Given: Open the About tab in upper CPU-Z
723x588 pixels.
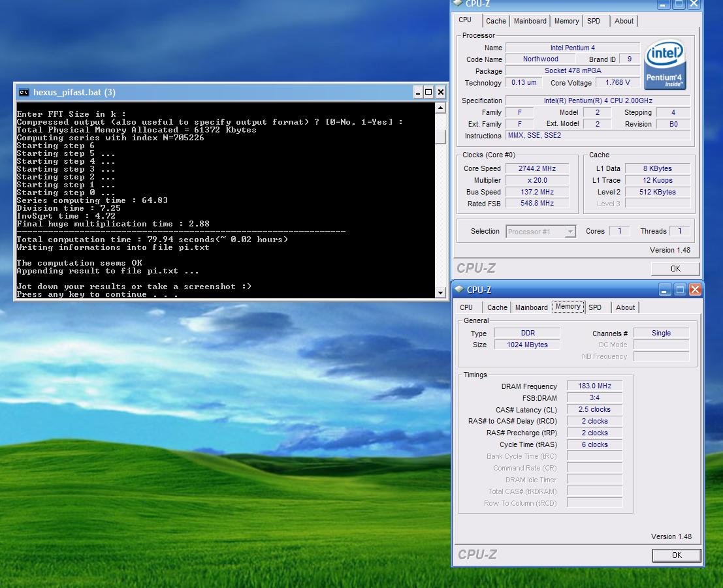Looking at the screenshot, I should (x=624, y=21).
